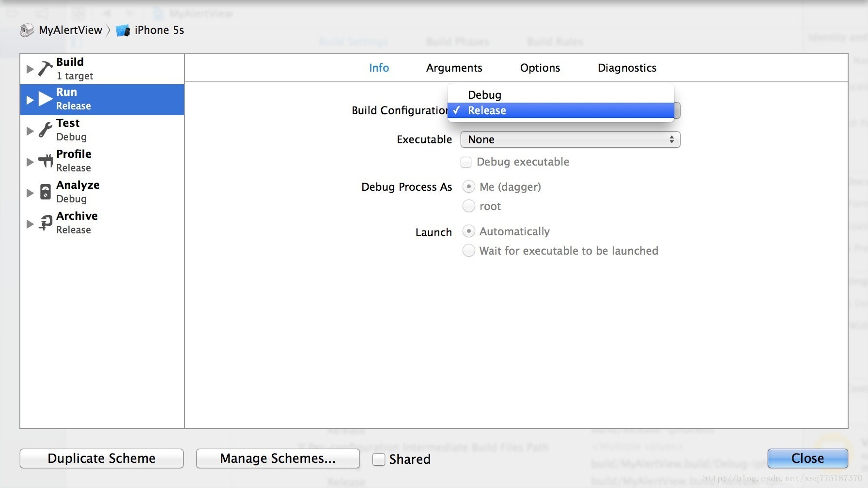Expand the Test action disclosure triangle

coord(30,131)
